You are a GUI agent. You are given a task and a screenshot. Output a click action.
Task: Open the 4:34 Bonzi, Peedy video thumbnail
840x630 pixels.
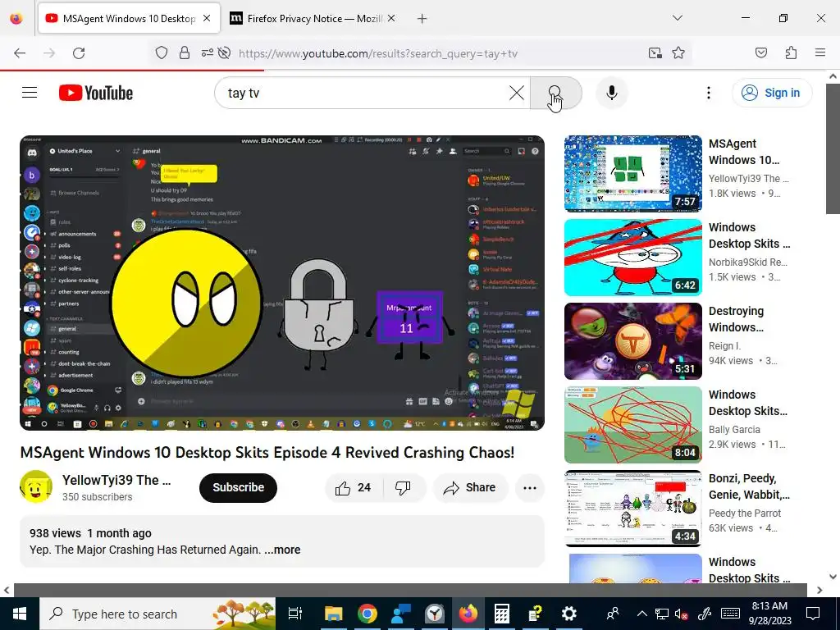[x=632, y=508]
